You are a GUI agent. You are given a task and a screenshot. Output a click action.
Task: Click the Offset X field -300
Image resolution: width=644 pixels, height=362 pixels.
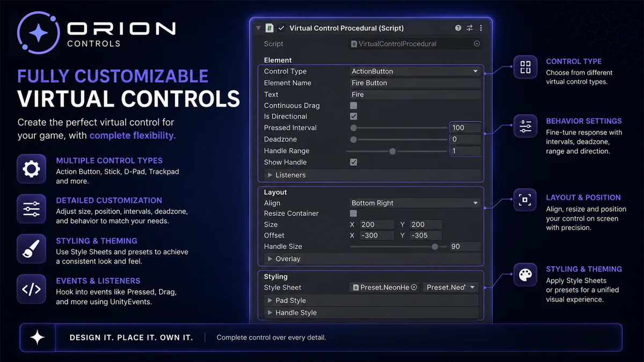(x=376, y=235)
